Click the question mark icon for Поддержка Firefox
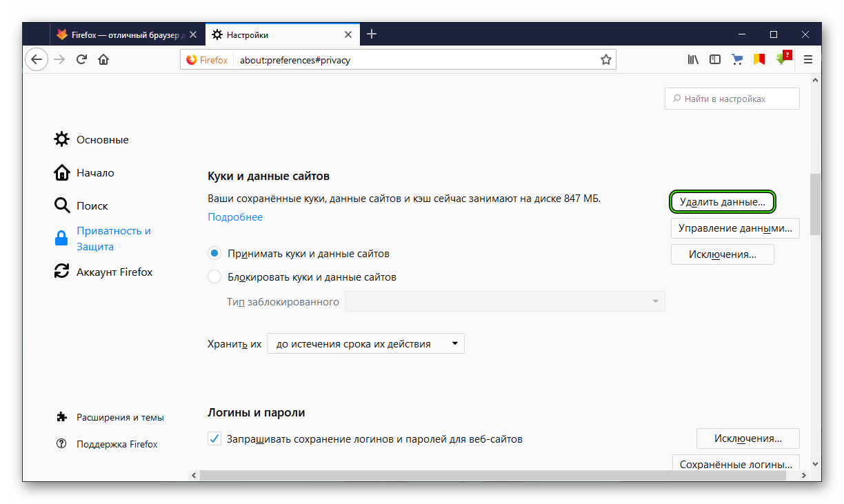Image resolution: width=844 pixels, height=504 pixels. pos(62,444)
